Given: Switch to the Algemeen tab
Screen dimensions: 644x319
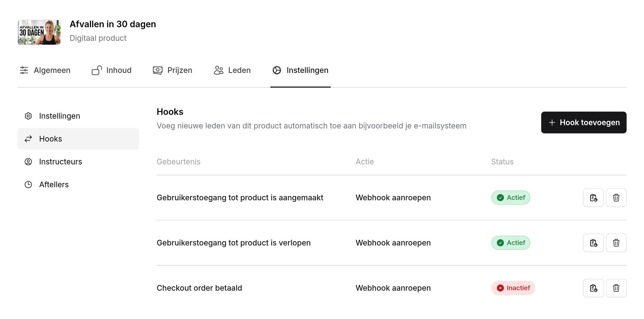Looking at the screenshot, I should pos(45,70).
